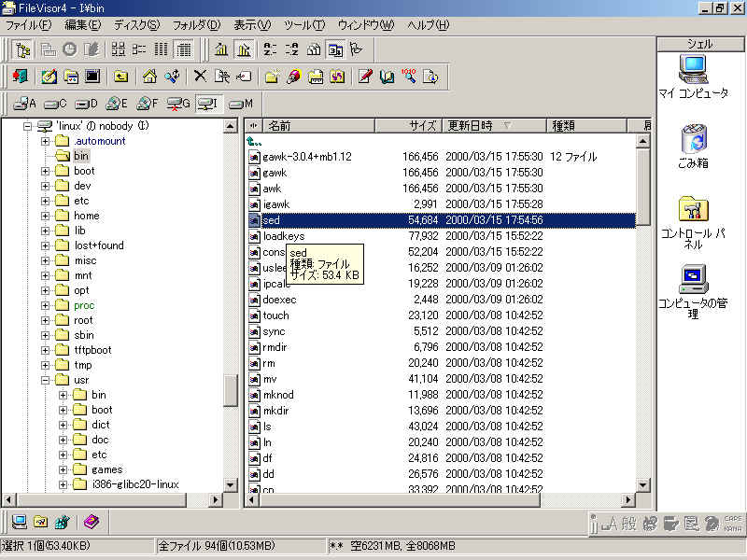The width and height of the screenshot is (747, 560).
Task: Click the document info icon
Action: pyautogui.click(x=430, y=77)
